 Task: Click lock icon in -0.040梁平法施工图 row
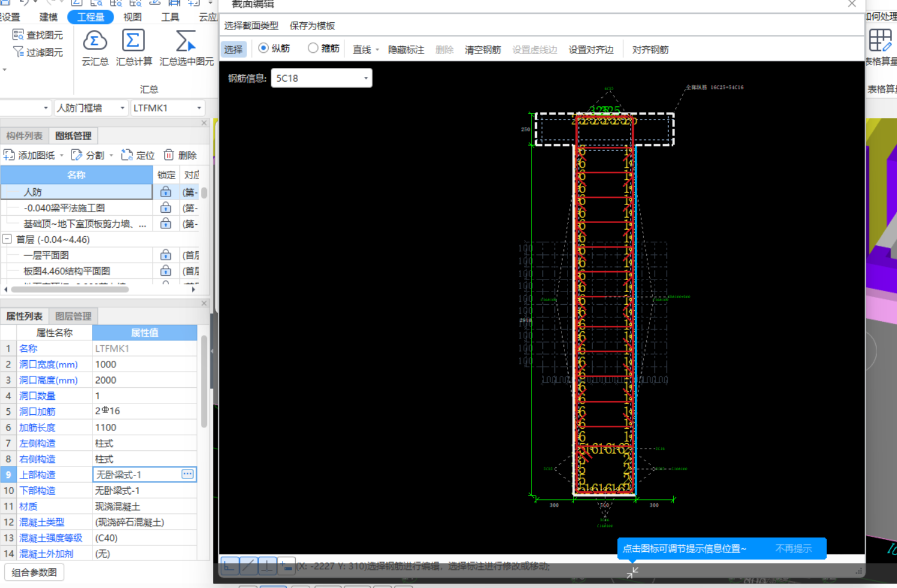[x=165, y=207]
